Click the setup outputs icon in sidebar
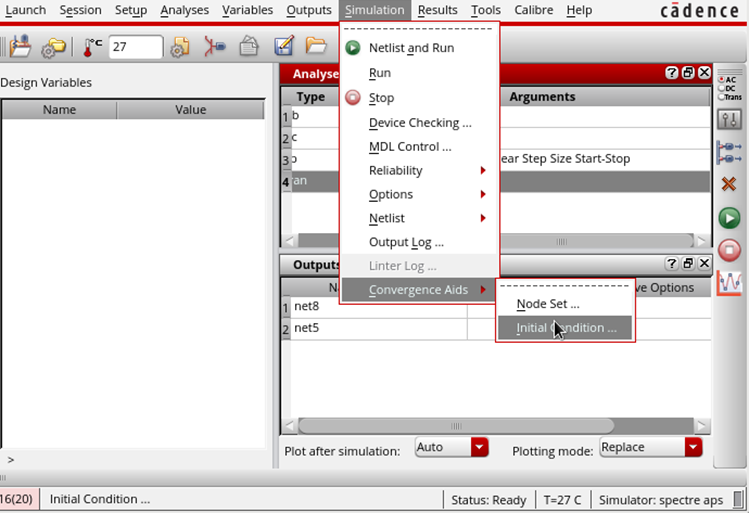Image resolution: width=749 pixels, height=513 pixels. [729, 152]
